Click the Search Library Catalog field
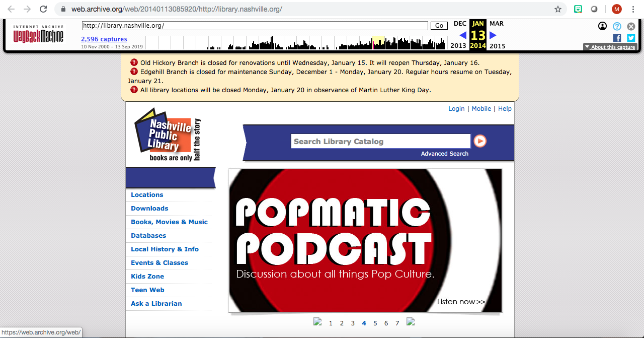This screenshot has width=644, height=338. pyautogui.click(x=381, y=142)
